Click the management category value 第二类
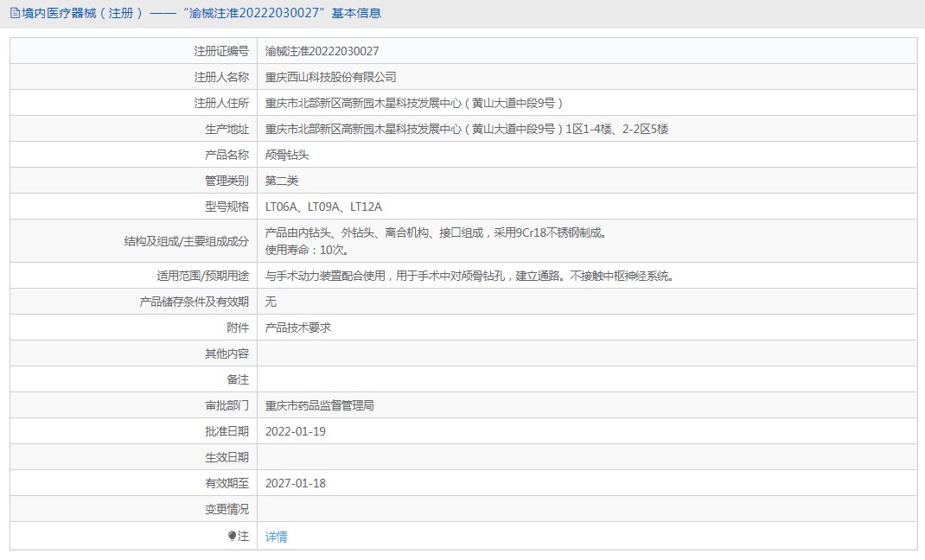 click(281, 181)
